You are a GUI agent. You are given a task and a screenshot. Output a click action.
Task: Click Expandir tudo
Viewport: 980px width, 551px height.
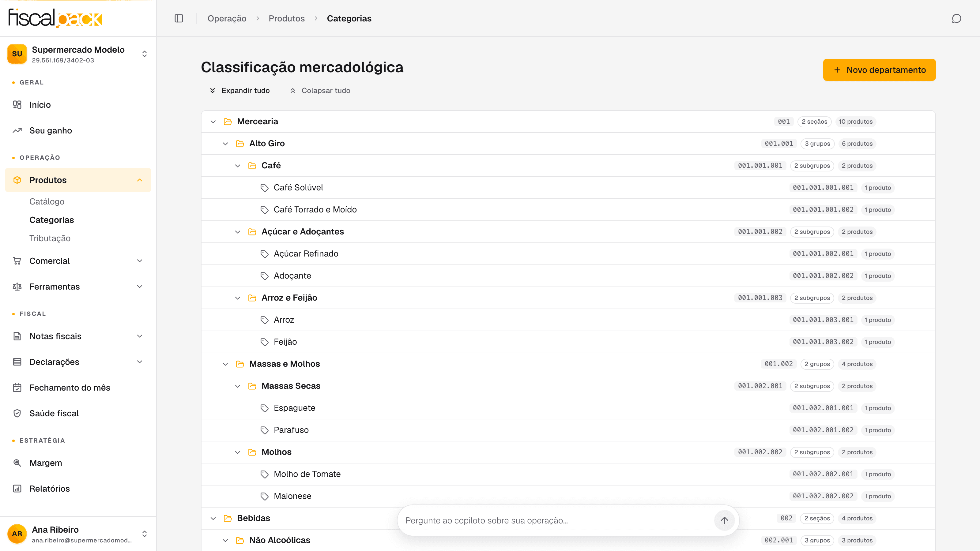[240, 91]
